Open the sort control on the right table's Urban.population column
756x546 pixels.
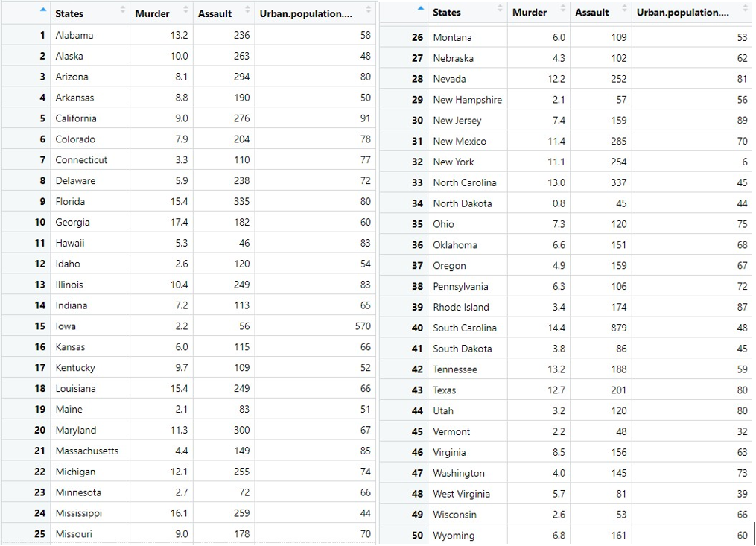click(x=745, y=12)
